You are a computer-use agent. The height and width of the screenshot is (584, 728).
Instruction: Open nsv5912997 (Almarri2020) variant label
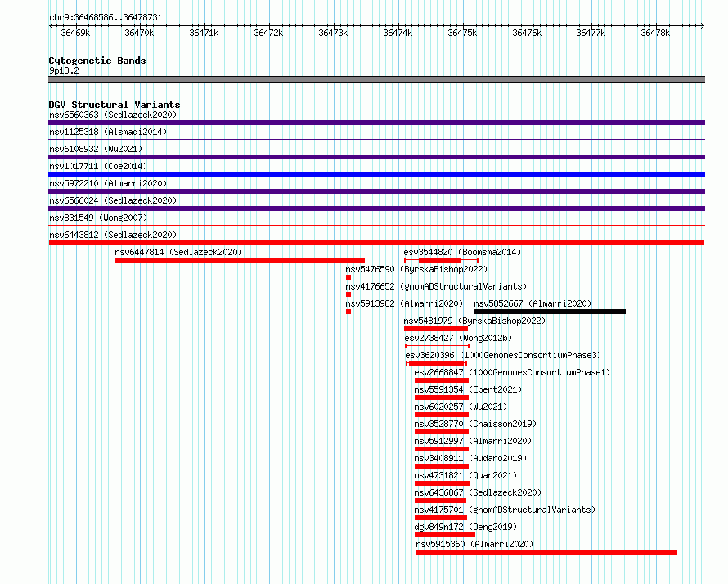tap(473, 441)
